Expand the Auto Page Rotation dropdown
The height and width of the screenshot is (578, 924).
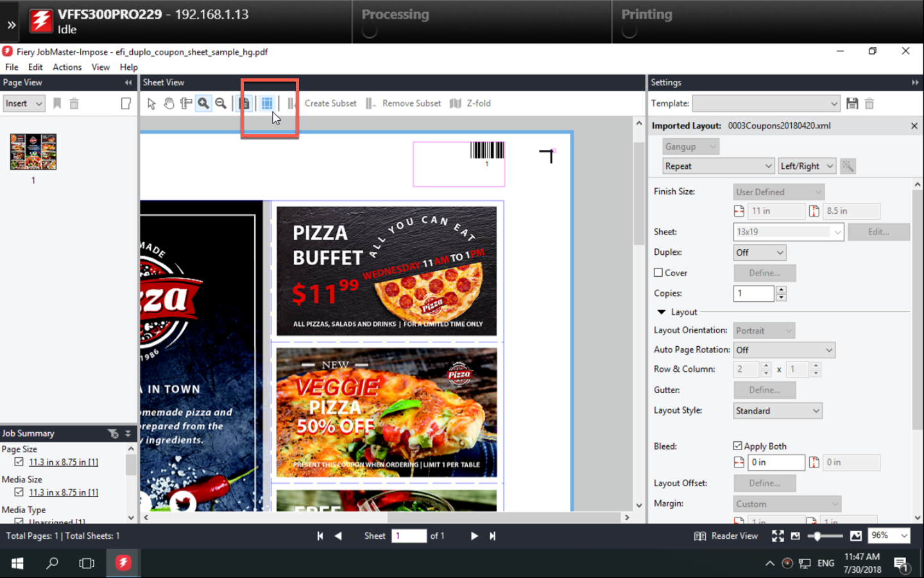(x=784, y=350)
